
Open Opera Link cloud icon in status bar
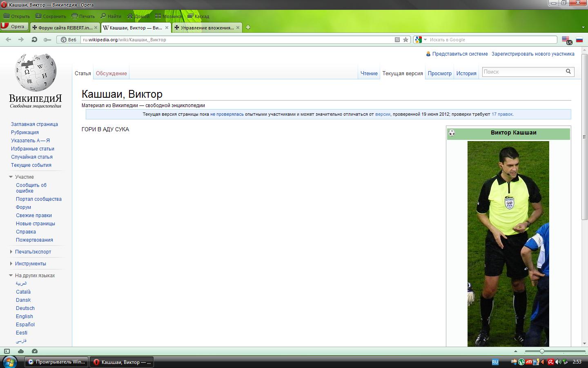[21, 351]
